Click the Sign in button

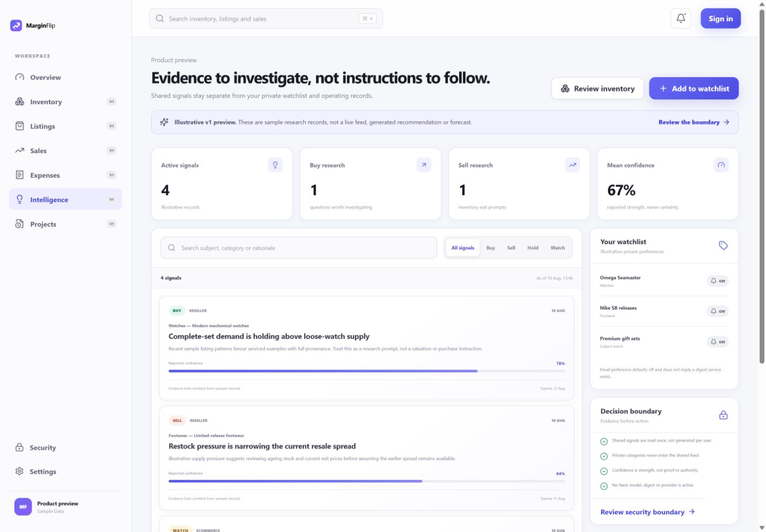pos(720,18)
